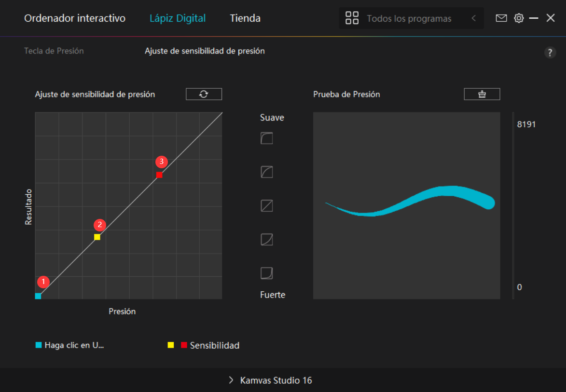The width and height of the screenshot is (566, 392).
Task: Click the yellow sensitivity point on curve
Action: click(97, 237)
